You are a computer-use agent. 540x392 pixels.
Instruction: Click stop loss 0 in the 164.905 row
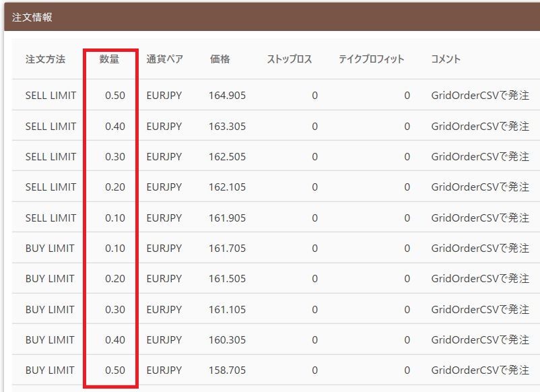coord(314,96)
